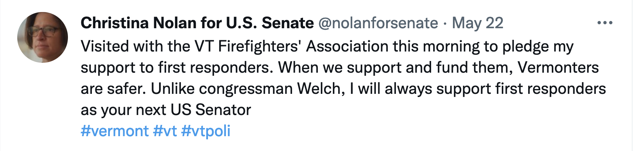Click the words "as your next" in the tweet
Screen dimensions: 644x151
[124, 110]
